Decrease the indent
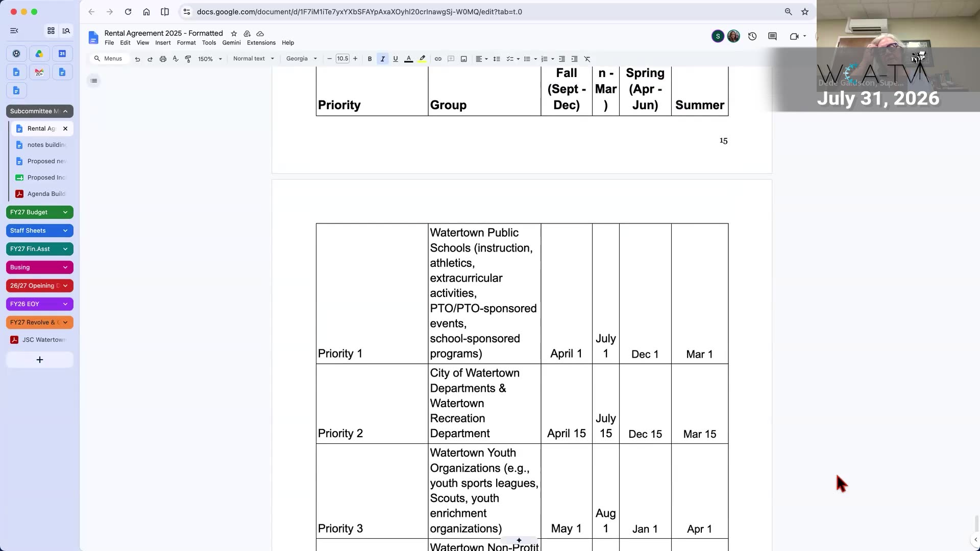Screen dimensions: 980x551 pyautogui.click(x=562, y=59)
